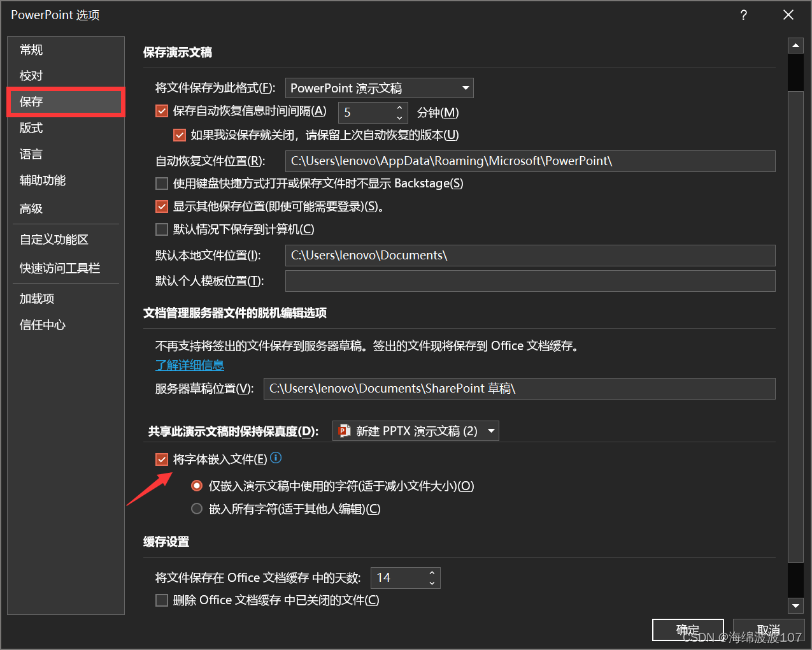Click the info icon beside embed fonts option

coord(276,458)
